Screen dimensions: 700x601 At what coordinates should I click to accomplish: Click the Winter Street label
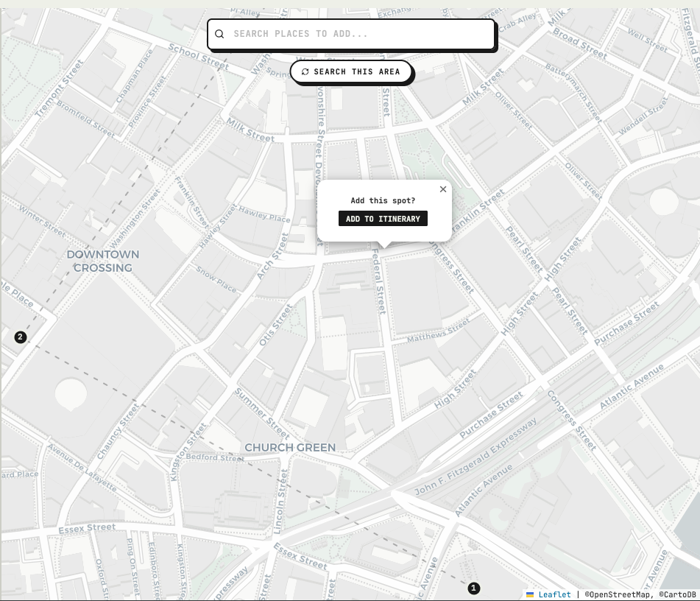(x=42, y=221)
